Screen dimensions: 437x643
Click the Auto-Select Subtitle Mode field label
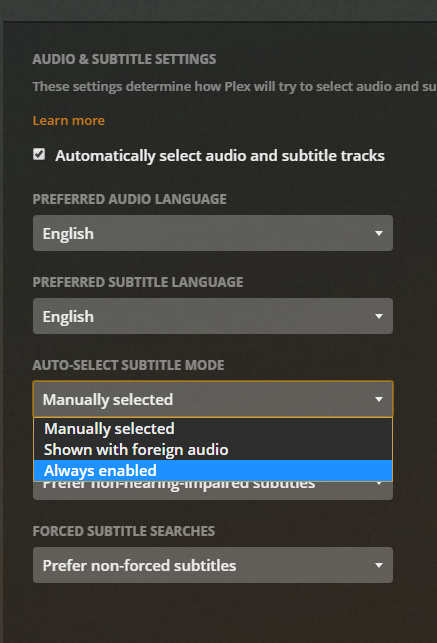[x=128, y=365]
